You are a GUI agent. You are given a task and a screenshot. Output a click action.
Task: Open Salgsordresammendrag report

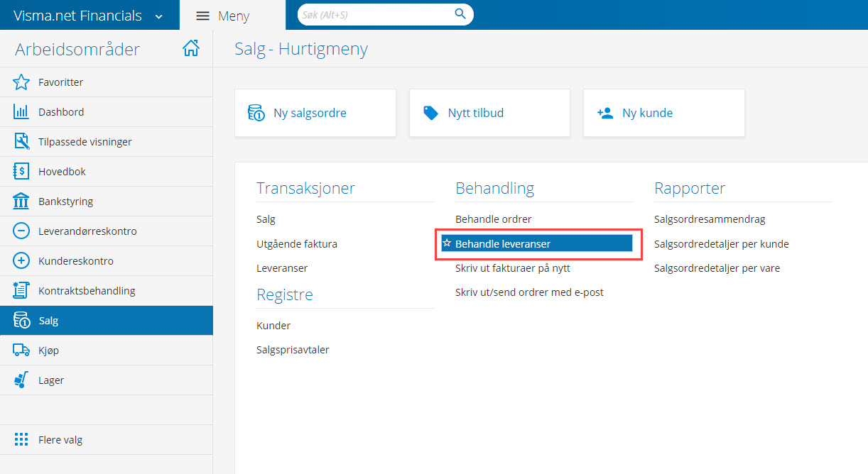pyautogui.click(x=710, y=219)
